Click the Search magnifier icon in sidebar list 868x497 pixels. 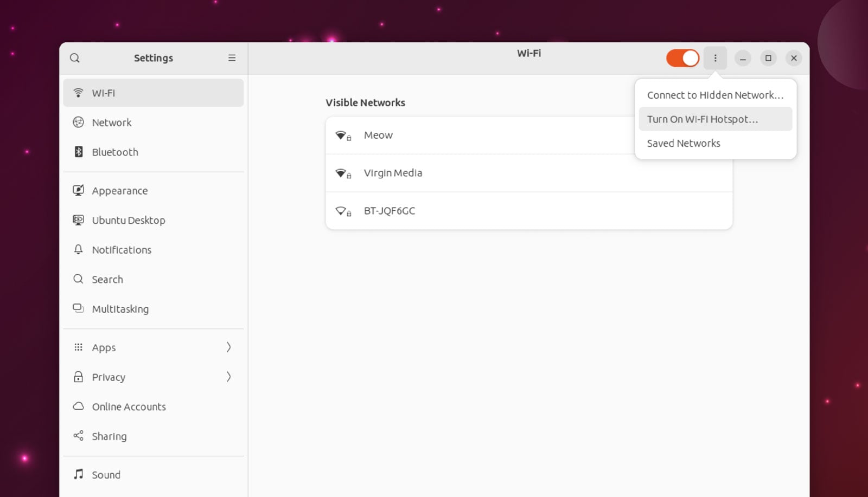click(x=78, y=279)
